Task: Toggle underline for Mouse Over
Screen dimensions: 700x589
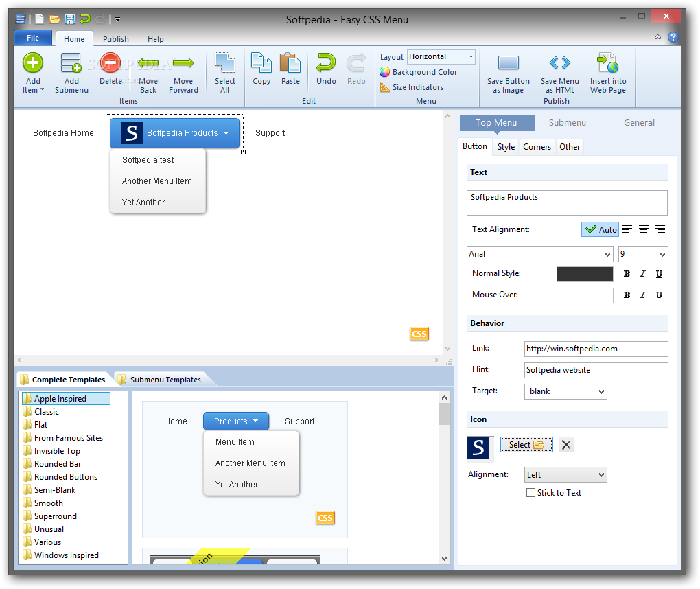Action: [659, 295]
